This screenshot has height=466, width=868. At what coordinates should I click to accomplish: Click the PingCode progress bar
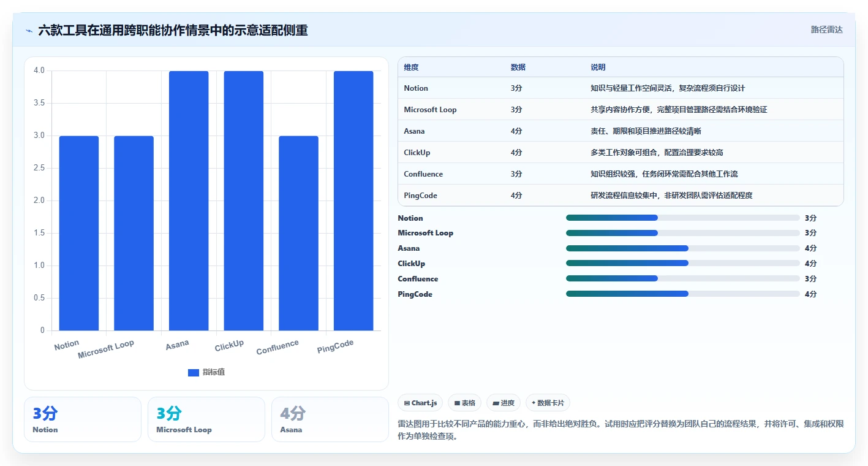click(x=683, y=294)
